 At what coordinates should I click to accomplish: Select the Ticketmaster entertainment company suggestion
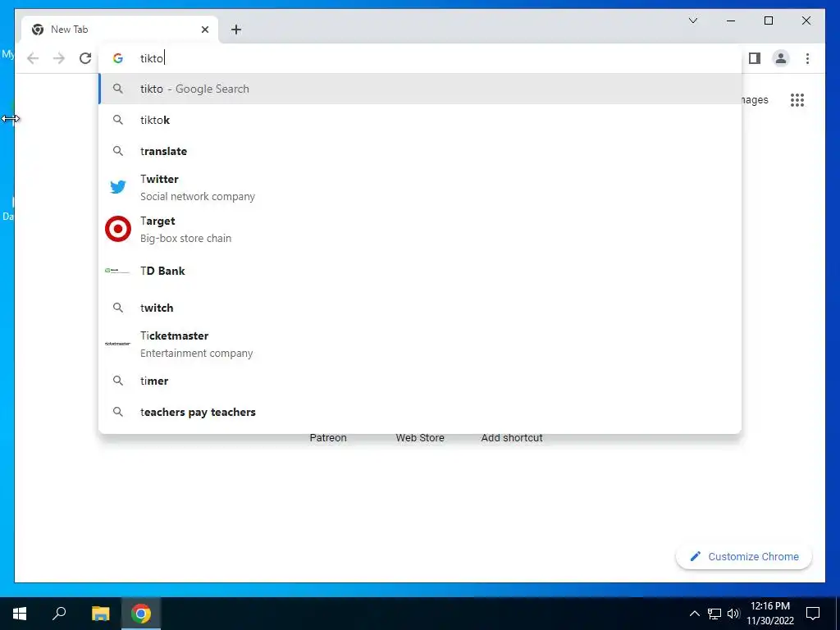pos(420,344)
